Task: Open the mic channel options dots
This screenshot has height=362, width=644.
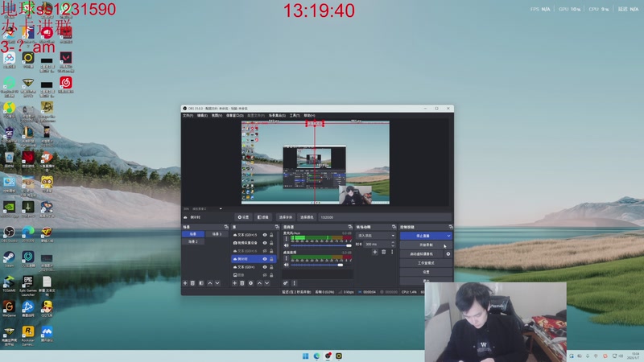Action: 287,238
